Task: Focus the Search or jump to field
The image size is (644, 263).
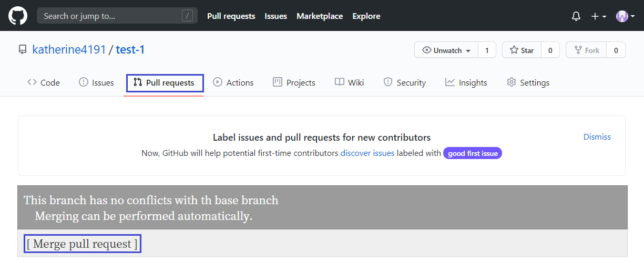Action: tap(117, 16)
